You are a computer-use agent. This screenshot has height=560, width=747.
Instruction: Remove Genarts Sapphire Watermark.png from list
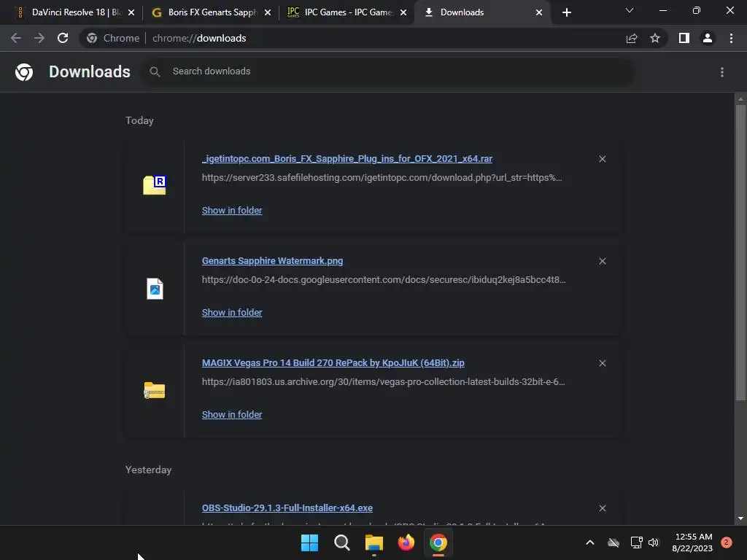[602, 261]
